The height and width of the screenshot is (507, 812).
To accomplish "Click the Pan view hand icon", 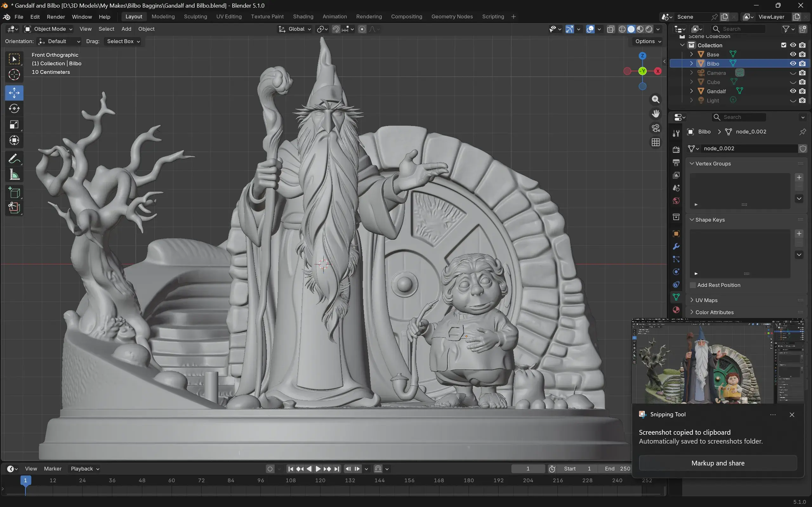I will click(655, 114).
